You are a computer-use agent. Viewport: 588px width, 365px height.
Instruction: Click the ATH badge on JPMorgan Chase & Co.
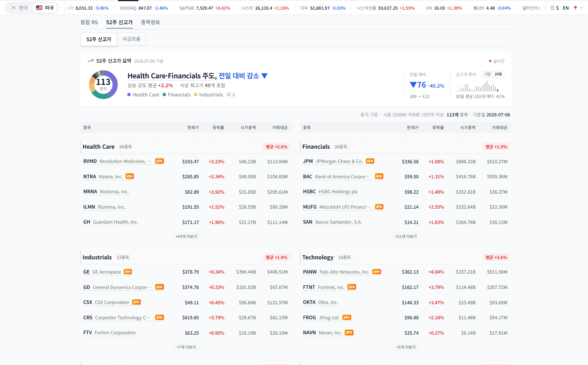click(370, 161)
